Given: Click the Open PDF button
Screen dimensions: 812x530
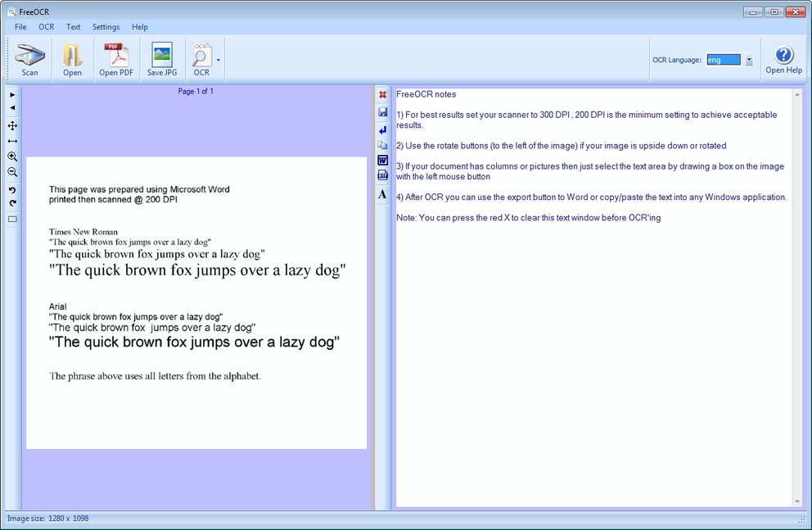Looking at the screenshot, I should 115,60.
